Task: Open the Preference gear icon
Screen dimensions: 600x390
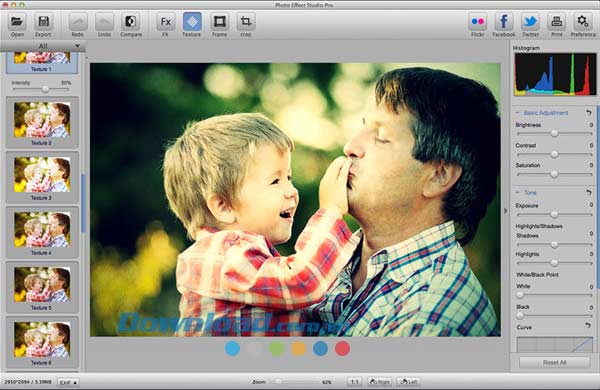Action: click(x=583, y=22)
